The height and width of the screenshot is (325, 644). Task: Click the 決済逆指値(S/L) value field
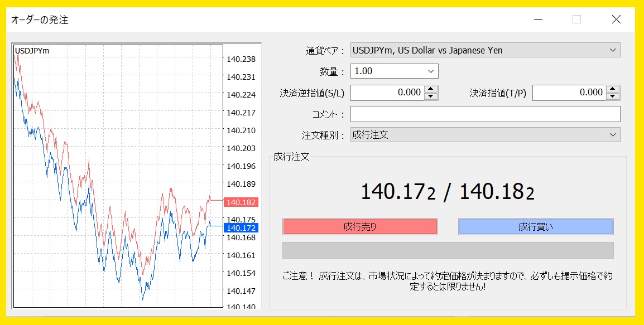(387, 93)
